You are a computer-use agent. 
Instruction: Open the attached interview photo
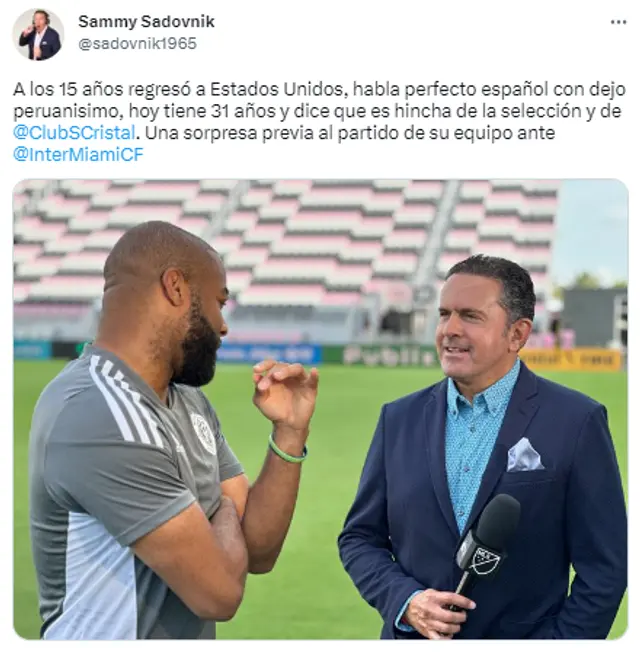[320, 409]
